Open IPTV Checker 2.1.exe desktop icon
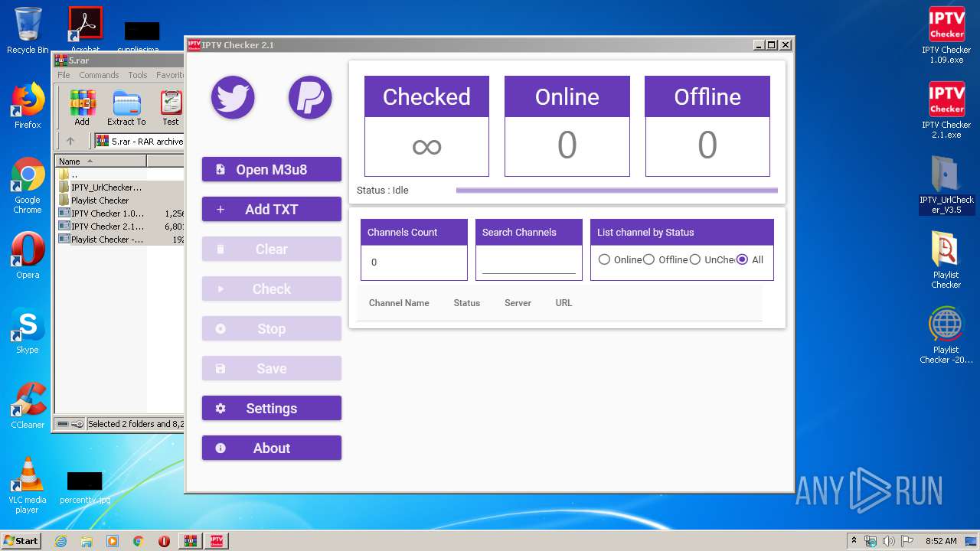This screenshot has height=551, width=980. point(946,110)
